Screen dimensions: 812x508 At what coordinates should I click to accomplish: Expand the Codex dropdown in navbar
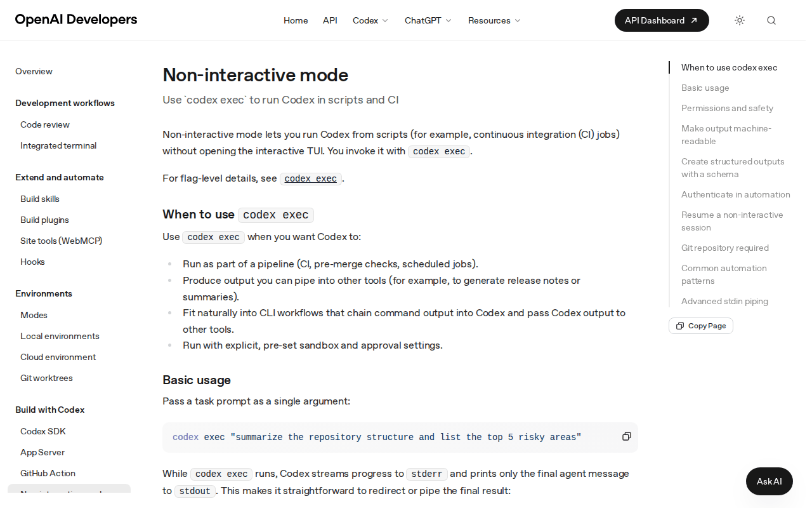(x=370, y=20)
